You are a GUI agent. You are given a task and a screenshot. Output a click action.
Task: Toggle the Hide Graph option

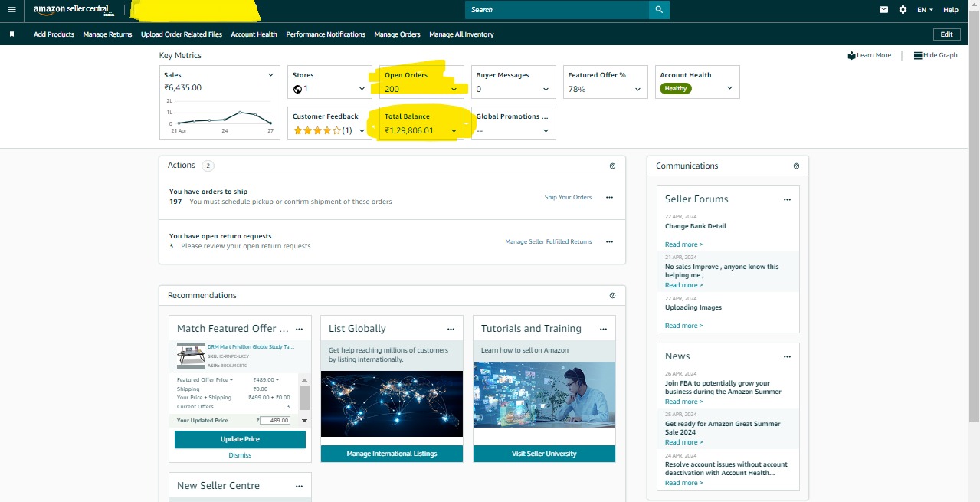coord(936,55)
